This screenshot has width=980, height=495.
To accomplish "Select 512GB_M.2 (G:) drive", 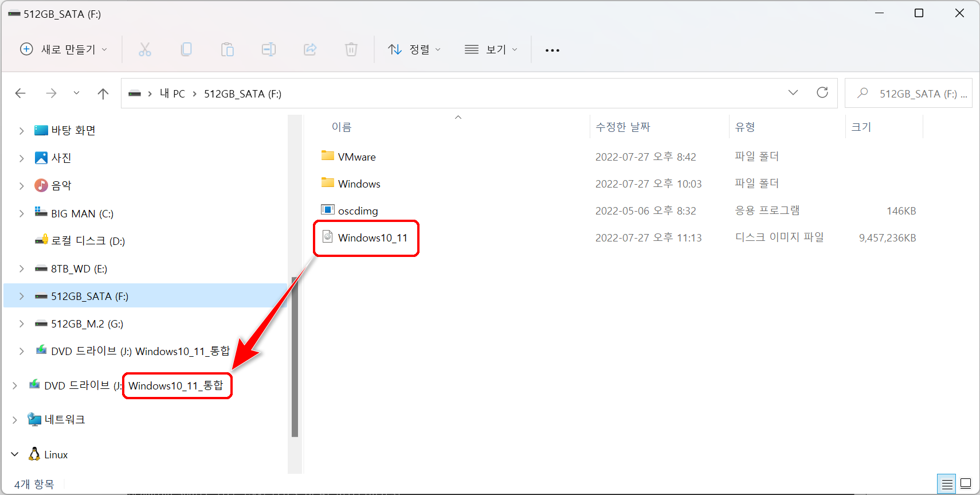I will (87, 323).
